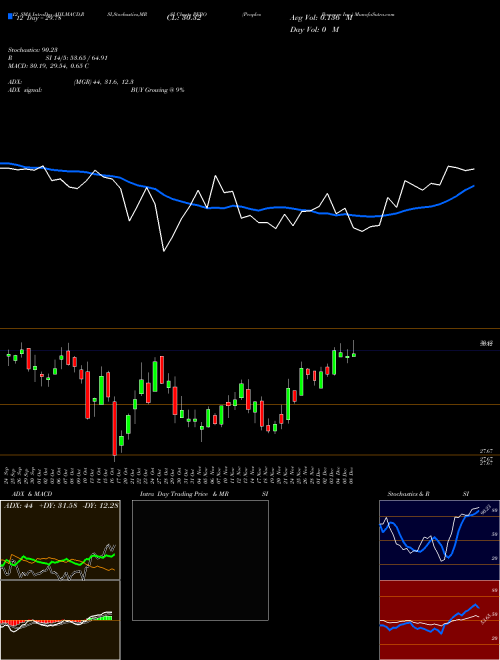Screen dimensions: 500x660
Task: Open the ADX chart with green line
Action: [x=60, y=540]
